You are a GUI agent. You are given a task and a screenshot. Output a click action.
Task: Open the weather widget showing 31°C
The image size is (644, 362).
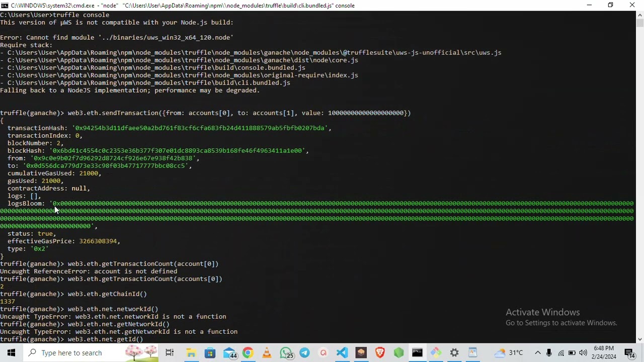509,353
